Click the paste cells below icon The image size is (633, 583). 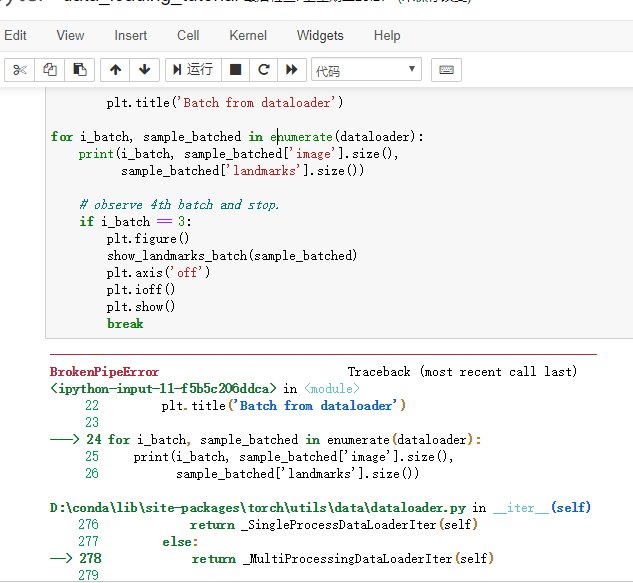coord(78,69)
